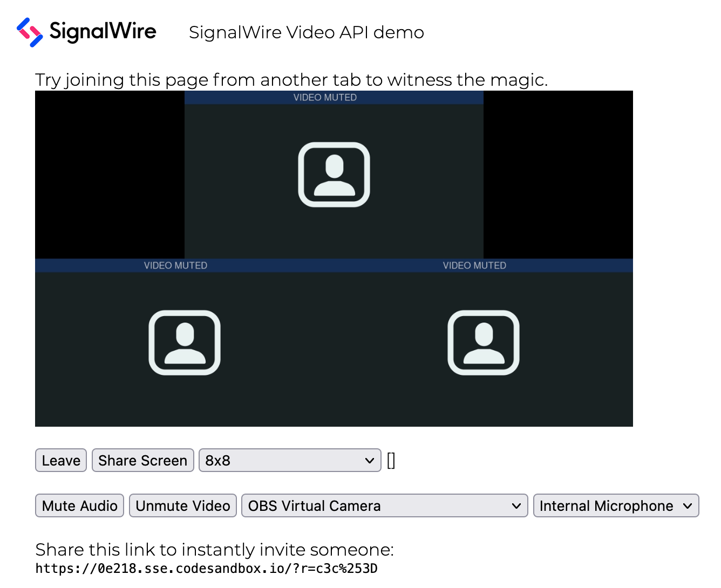721x588 pixels.
Task: Open the OBS Virtual Camera selector
Action: click(x=384, y=505)
